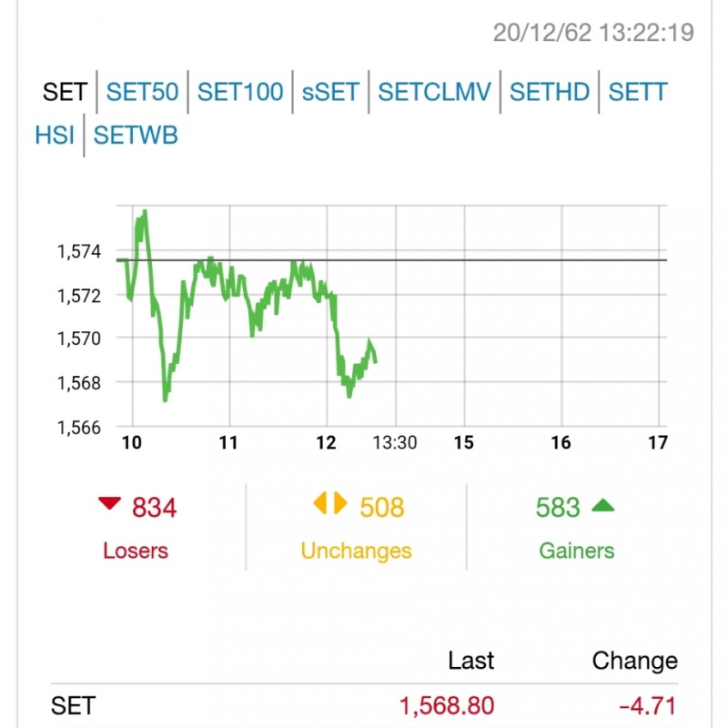The width and height of the screenshot is (728, 728).
Task: Switch to the SET50 tab
Action: (x=142, y=92)
